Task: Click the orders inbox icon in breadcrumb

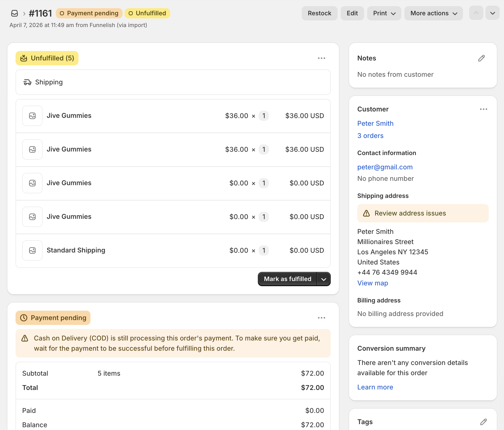Action: point(15,13)
